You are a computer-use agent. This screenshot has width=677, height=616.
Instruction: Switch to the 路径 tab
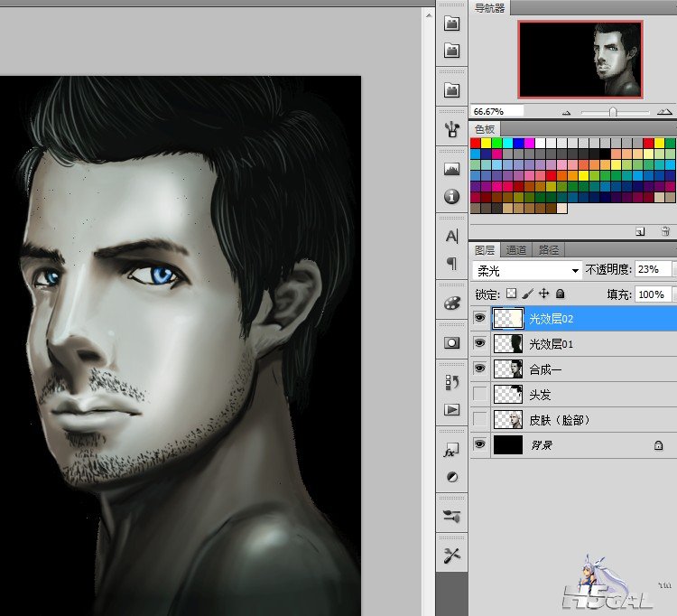click(548, 250)
